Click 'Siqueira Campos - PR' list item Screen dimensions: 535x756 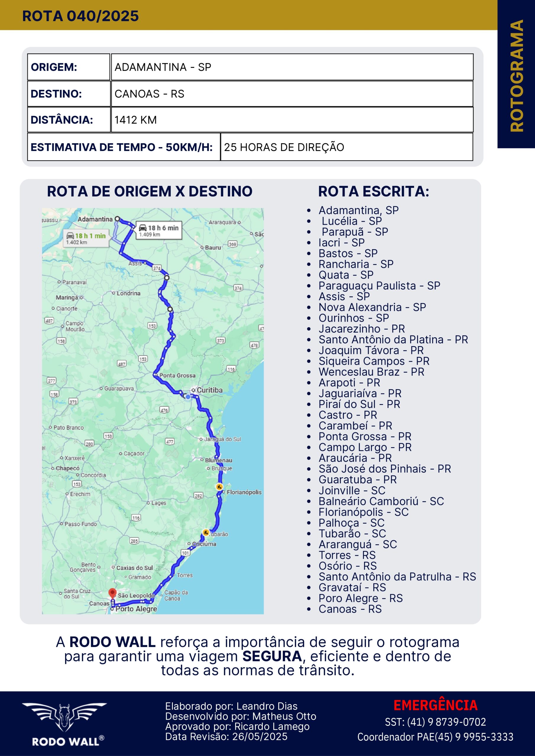click(374, 361)
